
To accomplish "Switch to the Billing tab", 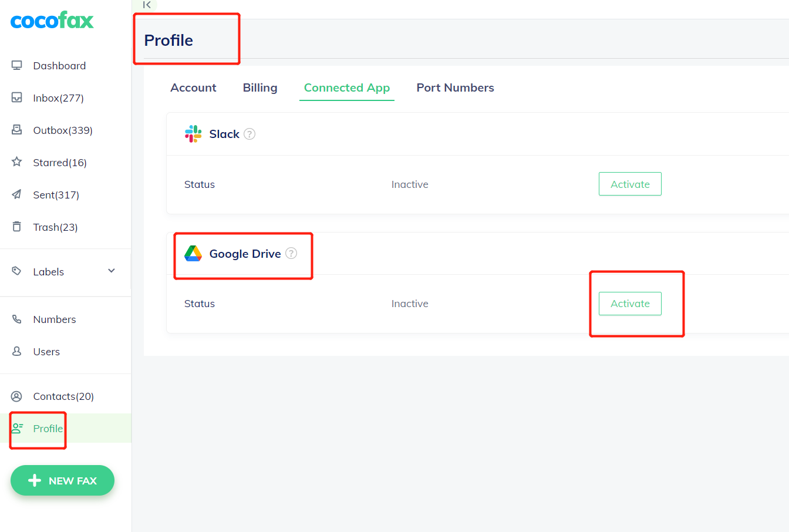I will [x=260, y=87].
